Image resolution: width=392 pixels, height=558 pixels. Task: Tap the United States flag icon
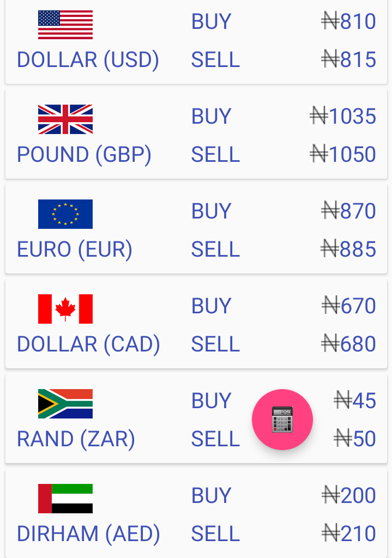point(65,25)
